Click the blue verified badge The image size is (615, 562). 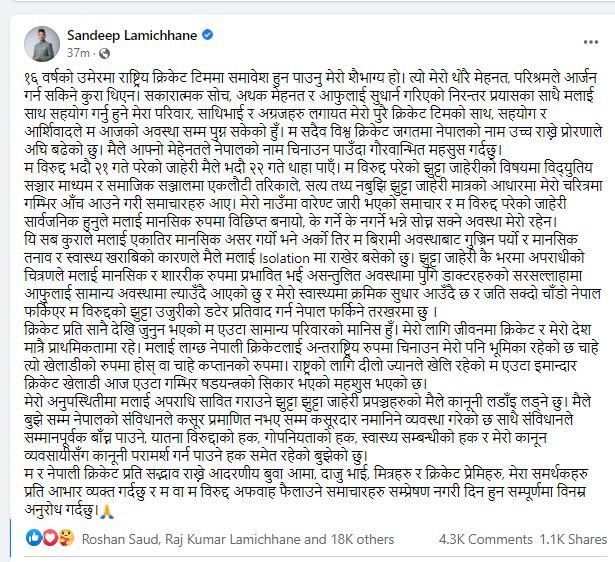click(207, 35)
